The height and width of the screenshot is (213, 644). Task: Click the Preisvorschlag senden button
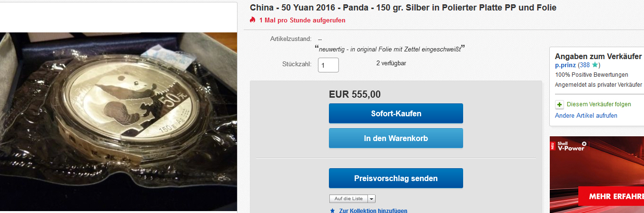click(x=396, y=178)
